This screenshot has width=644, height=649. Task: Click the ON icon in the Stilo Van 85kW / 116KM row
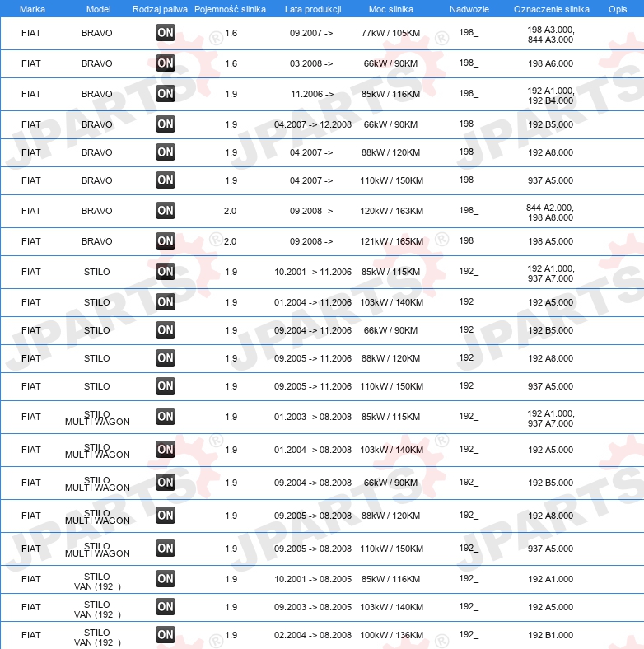[166, 579]
